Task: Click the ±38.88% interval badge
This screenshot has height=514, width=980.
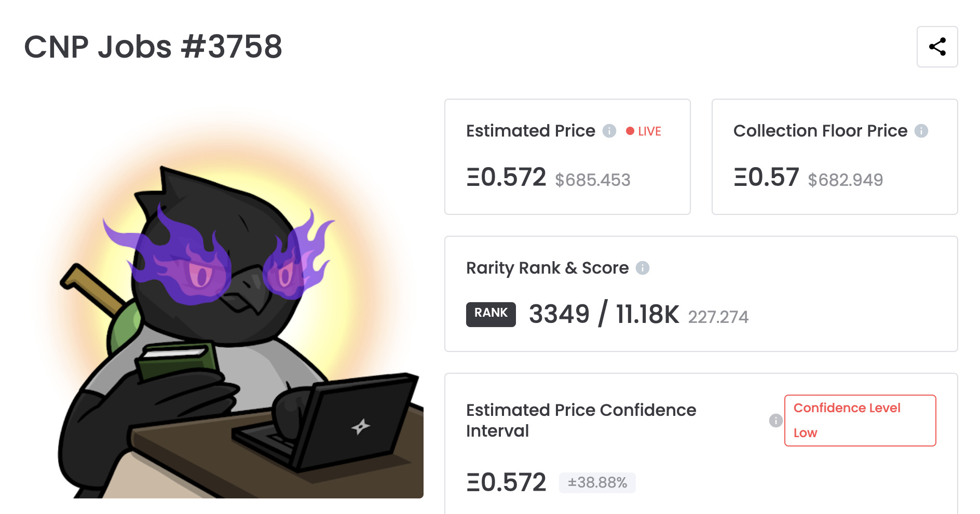Action: point(597,482)
